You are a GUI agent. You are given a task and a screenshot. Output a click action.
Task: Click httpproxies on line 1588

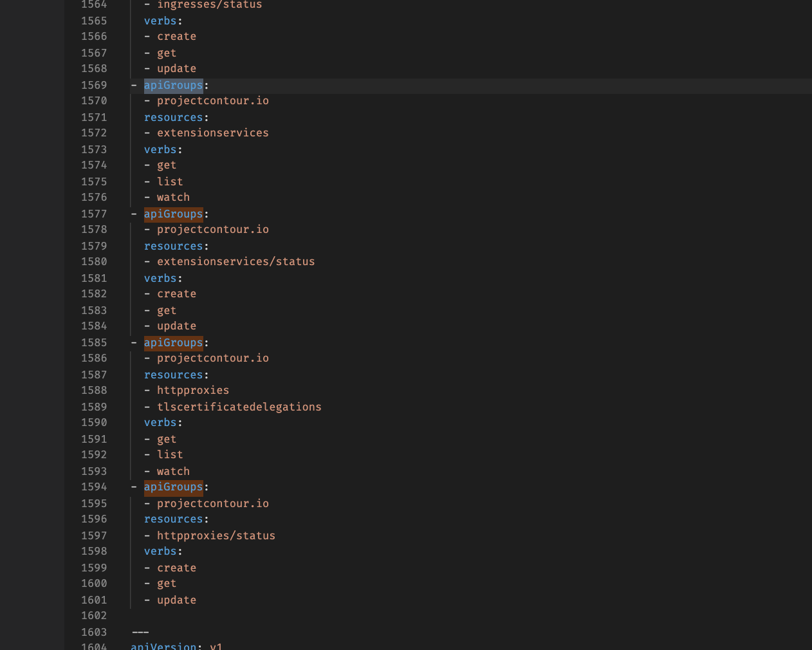coord(193,390)
